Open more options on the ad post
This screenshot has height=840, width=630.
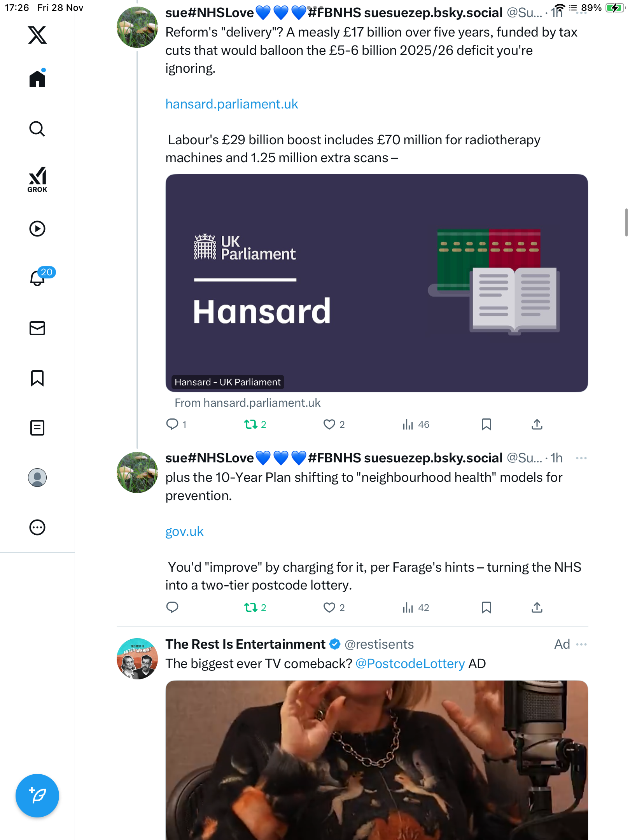point(581,644)
